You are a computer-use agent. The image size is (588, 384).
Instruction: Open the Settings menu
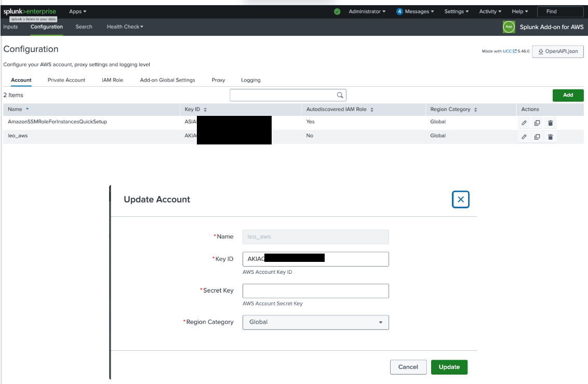coord(456,11)
